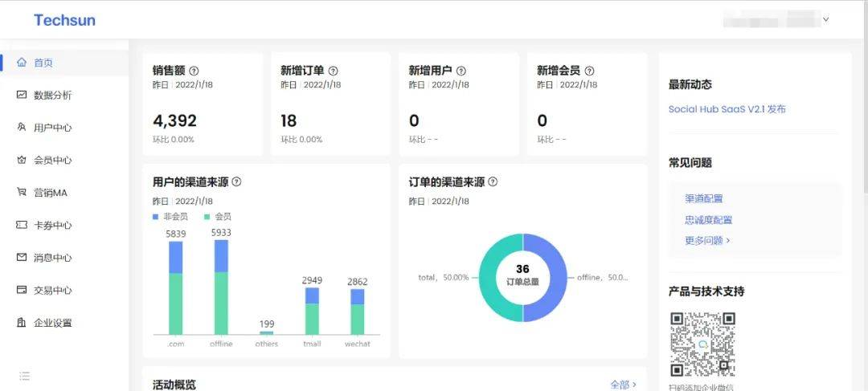Click the 营销MA cart icon
Screen dimensions: 868x391
click(x=22, y=193)
